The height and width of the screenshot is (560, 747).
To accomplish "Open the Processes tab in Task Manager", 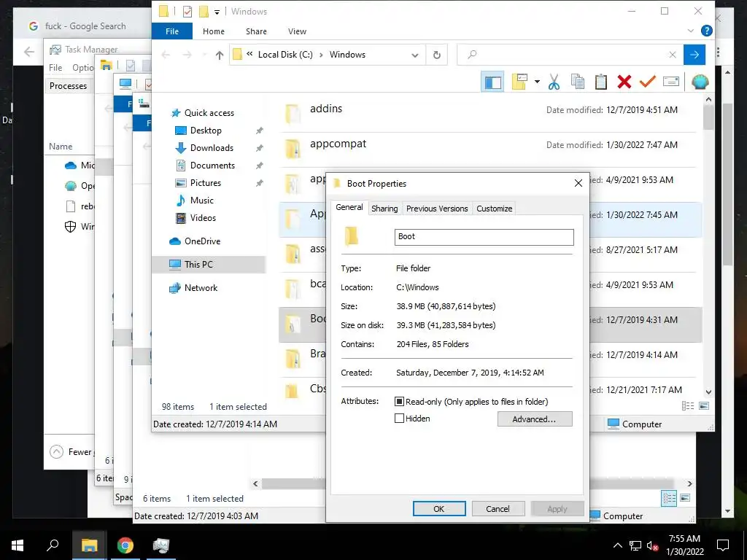I will click(x=68, y=86).
